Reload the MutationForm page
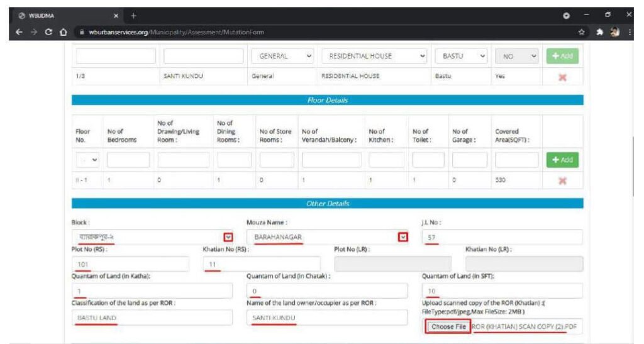 click(48, 32)
